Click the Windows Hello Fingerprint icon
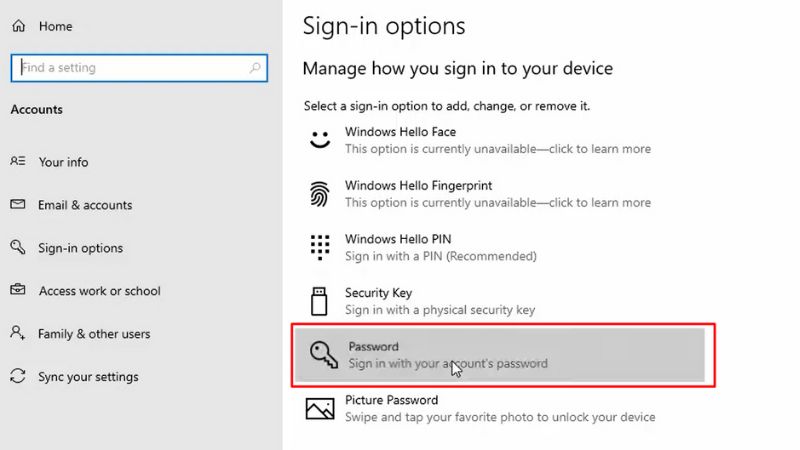Screen dimensions: 800x450 point(320,194)
